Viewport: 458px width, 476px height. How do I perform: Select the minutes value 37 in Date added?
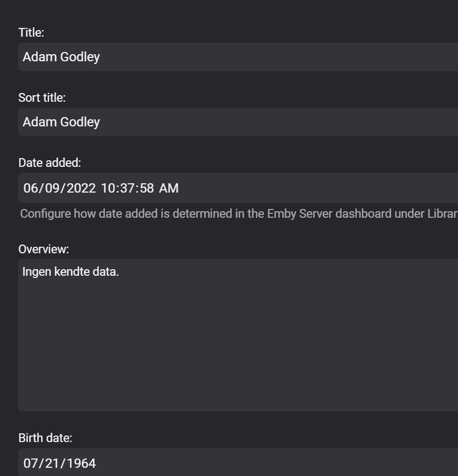127,188
